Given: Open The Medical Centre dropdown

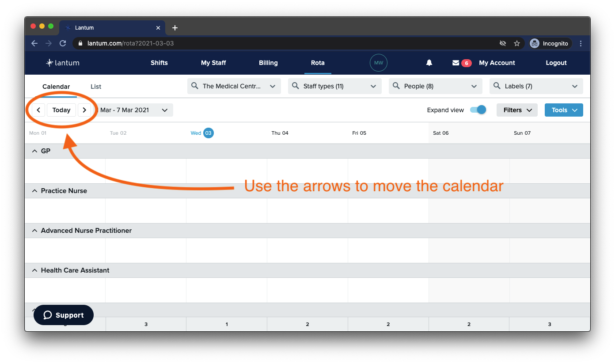Looking at the screenshot, I should (234, 86).
